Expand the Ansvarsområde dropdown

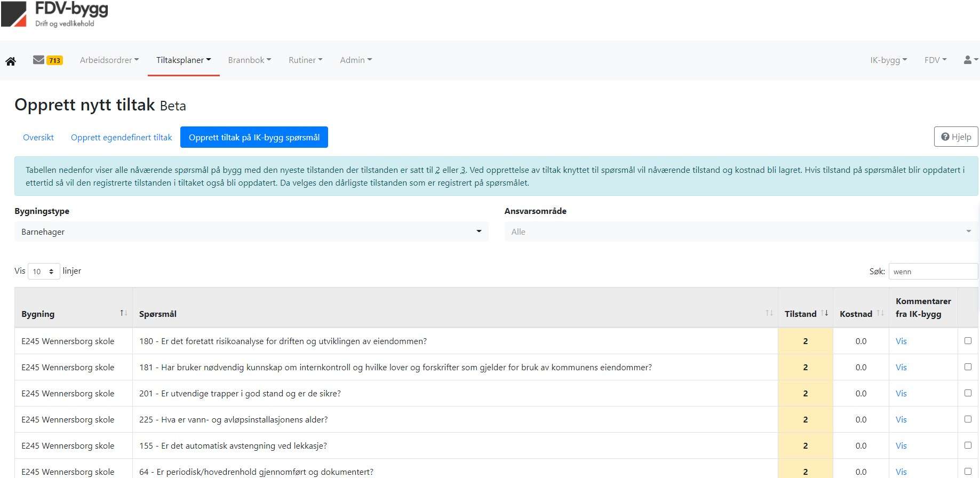tap(740, 232)
